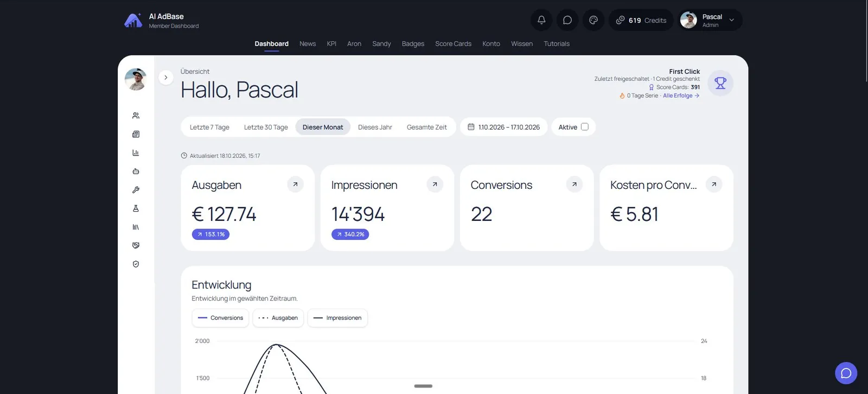Open Conversions card detail arrow
Viewport: 868px width, 394px height.
point(575,185)
